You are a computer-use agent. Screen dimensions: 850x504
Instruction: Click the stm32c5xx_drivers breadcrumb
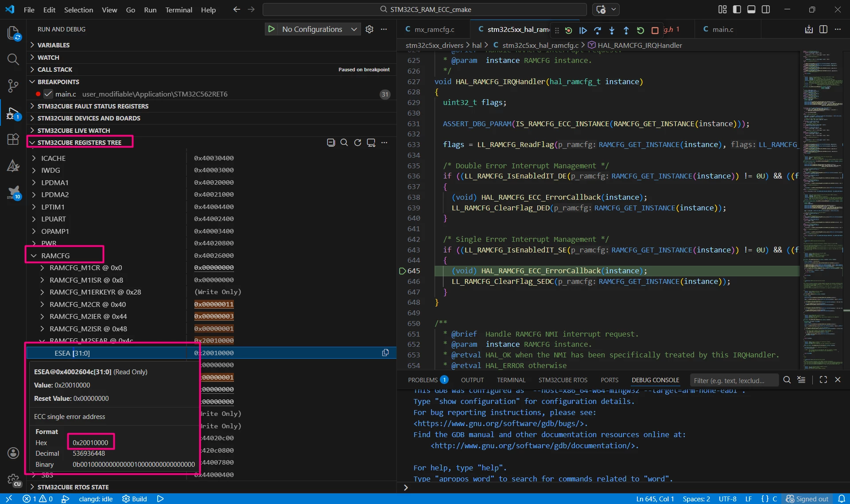tap(435, 45)
